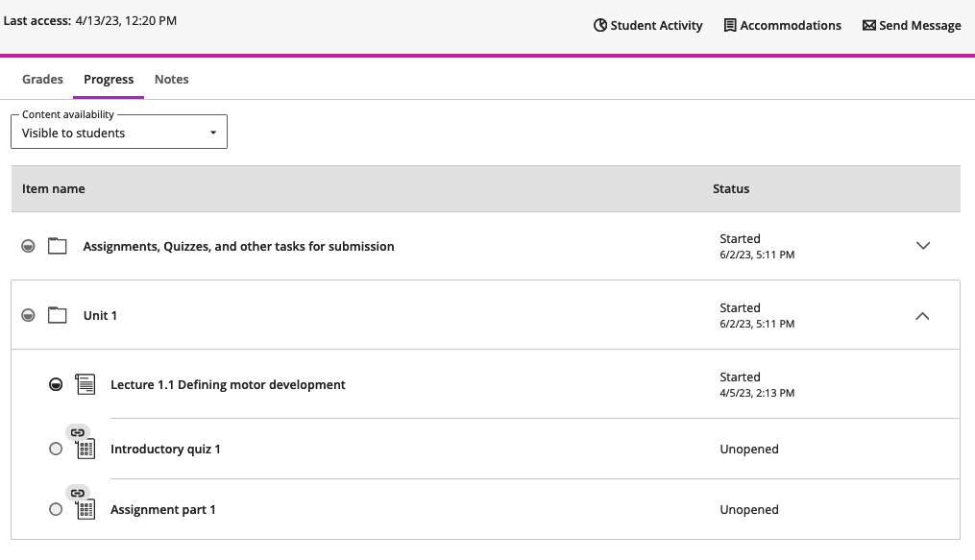Click the Assignments, Quizzes folder icon

point(58,246)
